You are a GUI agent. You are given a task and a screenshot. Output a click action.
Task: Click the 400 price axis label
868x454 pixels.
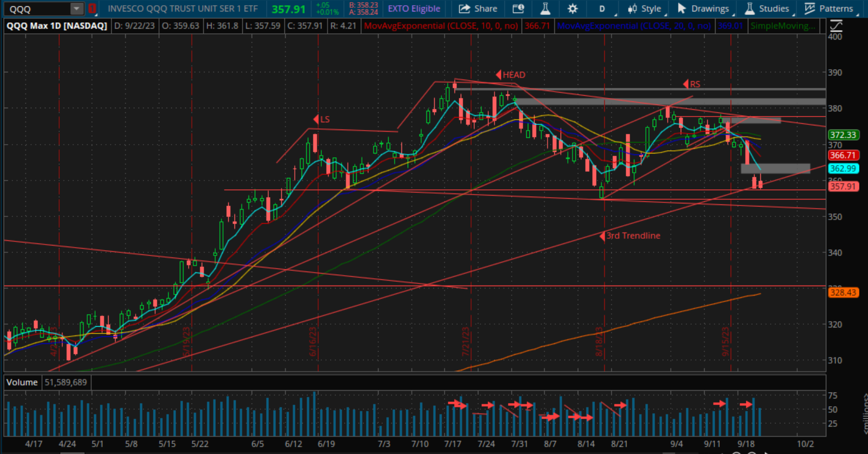[835, 36]
